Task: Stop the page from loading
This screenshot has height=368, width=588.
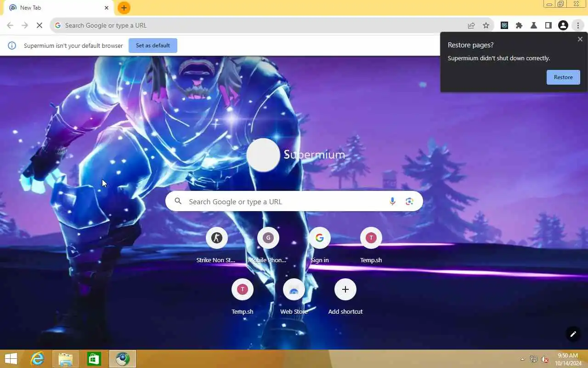Action: tap(40, 25)
